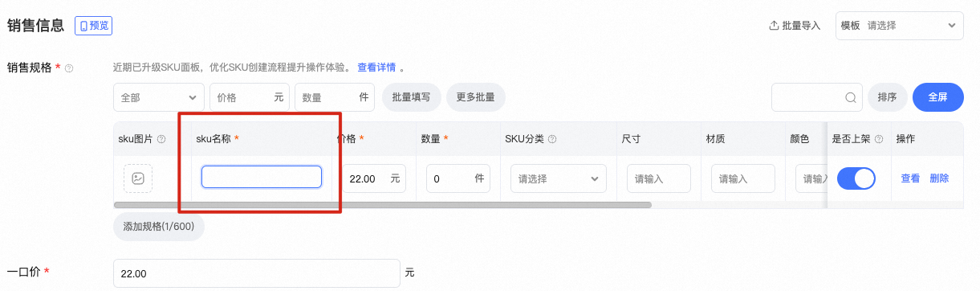Toggle the 是否上架 switch off
The image size is (980, 291).
click(856, 178)
